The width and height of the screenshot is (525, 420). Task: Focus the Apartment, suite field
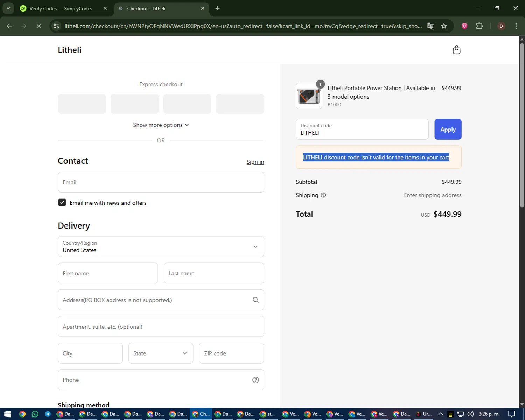pos(161,327)
